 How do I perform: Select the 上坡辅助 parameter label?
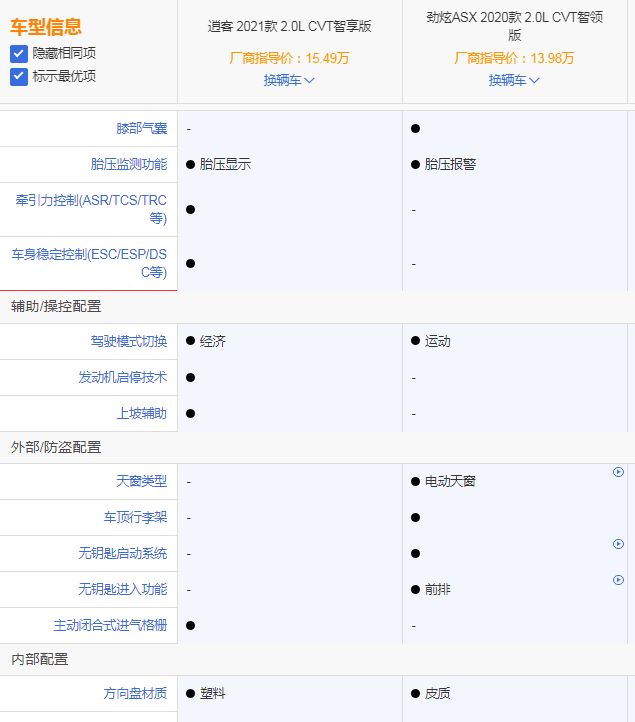click(x=141, y=413)
